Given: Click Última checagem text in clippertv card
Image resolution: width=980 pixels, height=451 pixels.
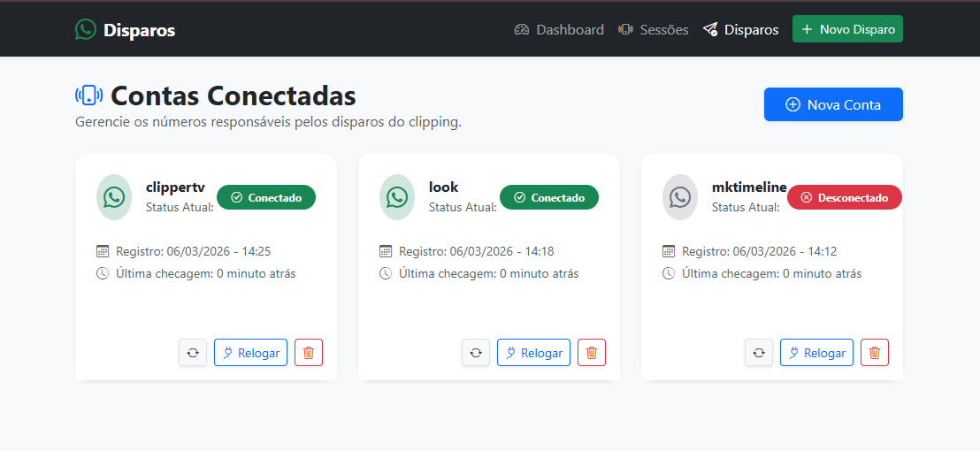Looking at the screenshot, I should (205, 273).
